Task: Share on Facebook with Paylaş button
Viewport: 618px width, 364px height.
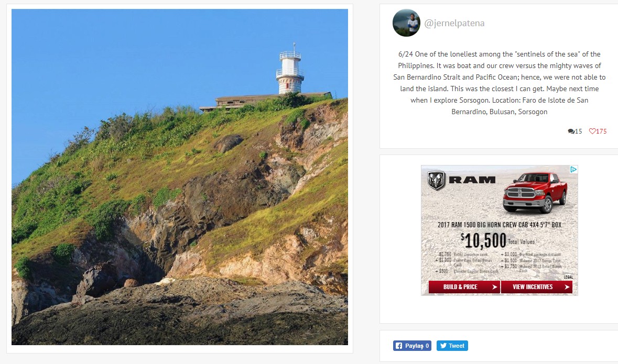Action: 412,346
